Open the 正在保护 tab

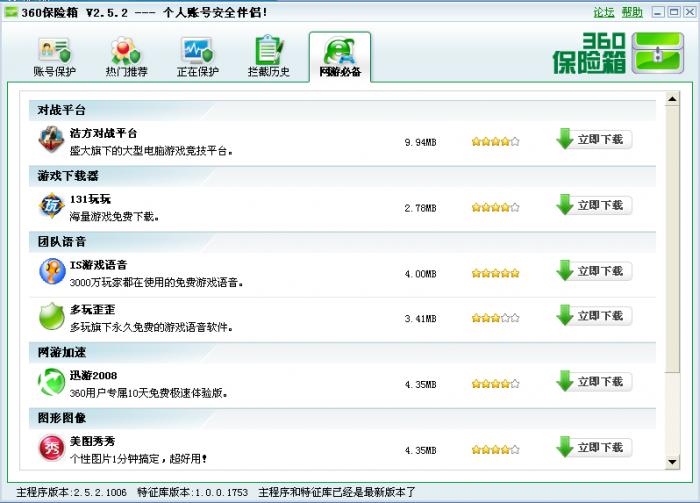[197, 58]
